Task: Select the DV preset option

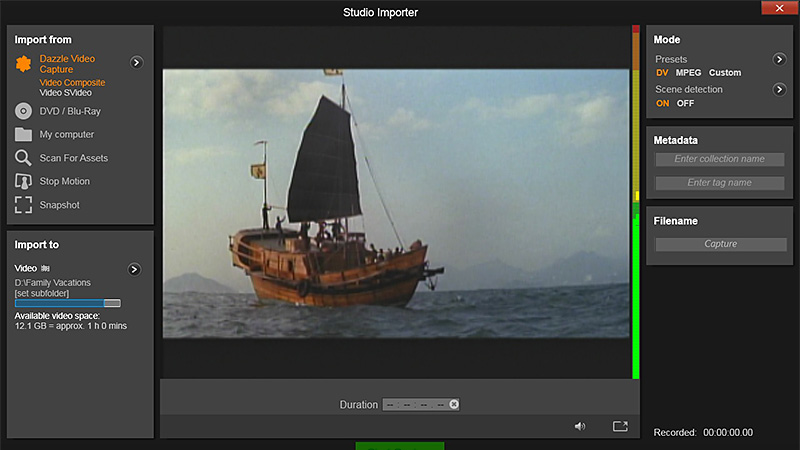Action: coord(662,73)
